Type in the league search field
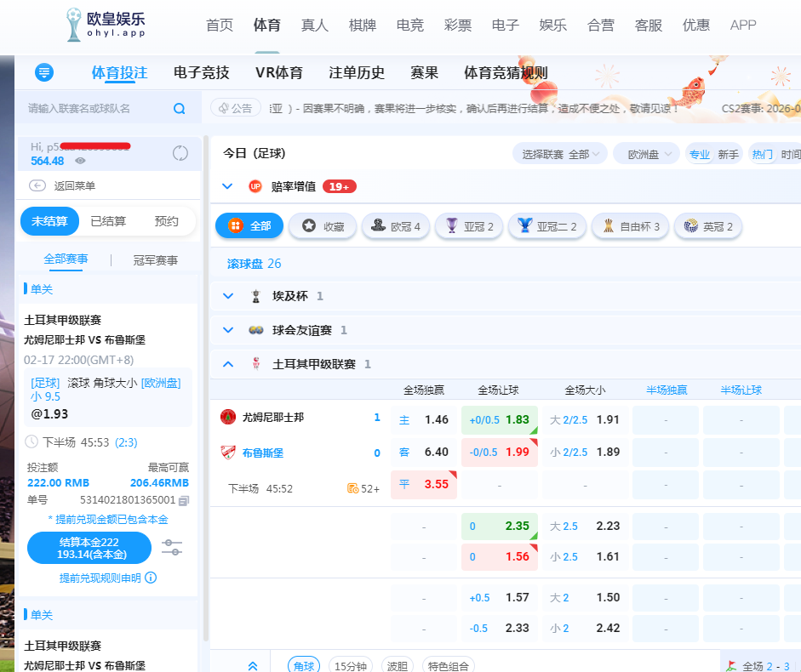This screenshot has width=801, height=672. click(94, 108)
